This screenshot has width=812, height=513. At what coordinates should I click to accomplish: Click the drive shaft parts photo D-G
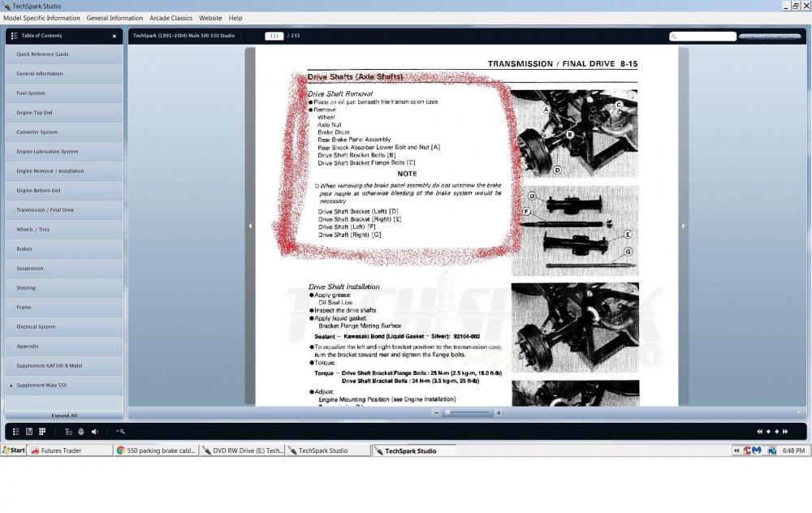pos(575,231)
